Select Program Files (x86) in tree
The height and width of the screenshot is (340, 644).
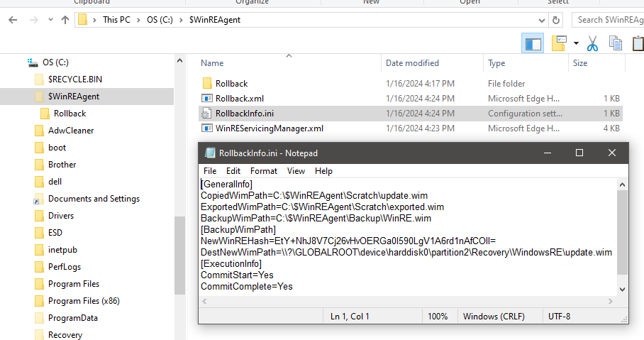point(84,301)
